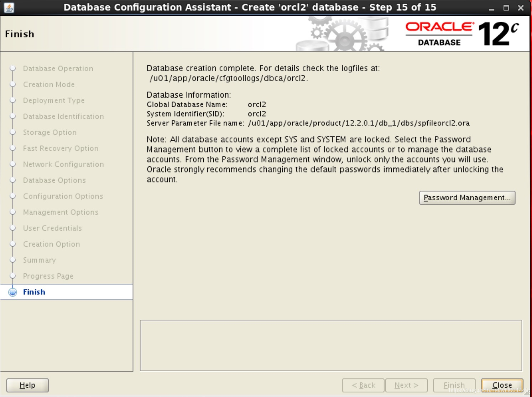Click logfile path /u01/app/oracle/cfgtoollogs/dbca/orcl2
The height and width of the screenshot is (397, 532).
click(x=229, y=78)
